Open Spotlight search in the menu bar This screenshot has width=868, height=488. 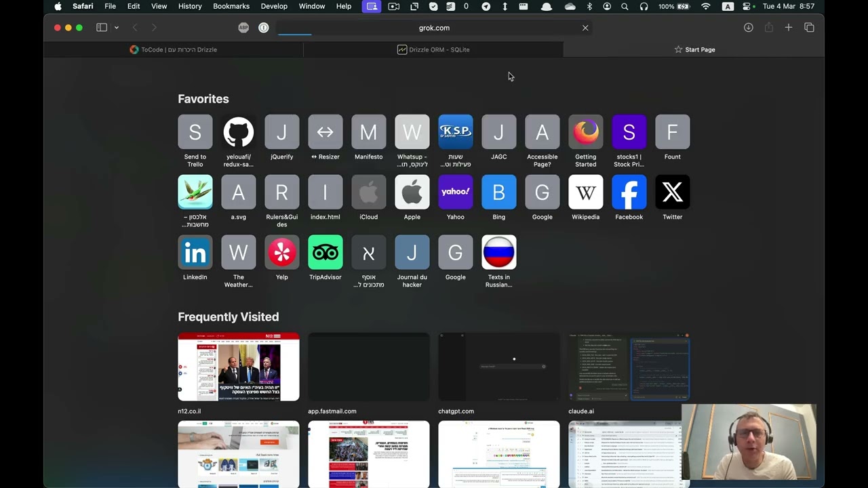point(625,6)
